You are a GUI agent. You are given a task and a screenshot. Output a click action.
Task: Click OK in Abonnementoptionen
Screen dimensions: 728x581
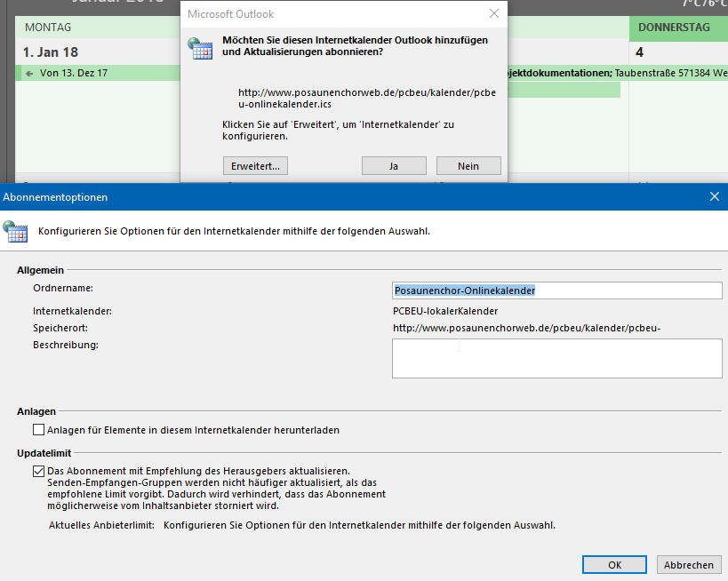[614, 565]
